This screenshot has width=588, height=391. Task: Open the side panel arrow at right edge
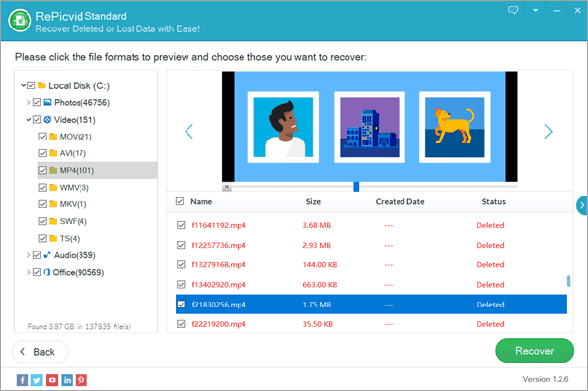pos(582,205)
